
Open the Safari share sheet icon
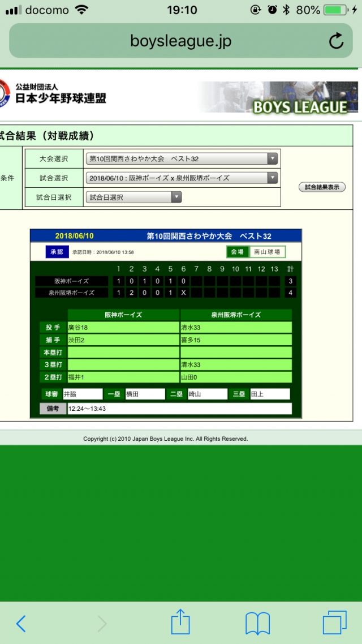(x=180, y=622)
